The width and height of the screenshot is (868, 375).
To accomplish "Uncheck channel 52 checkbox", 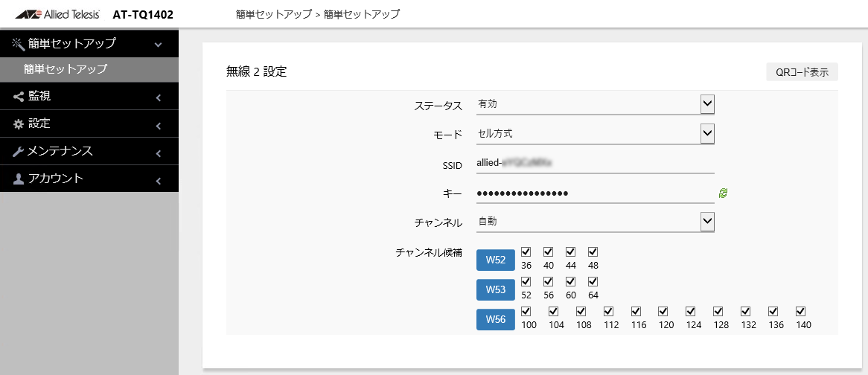I will pyautogui.click(x=526, y=281).
